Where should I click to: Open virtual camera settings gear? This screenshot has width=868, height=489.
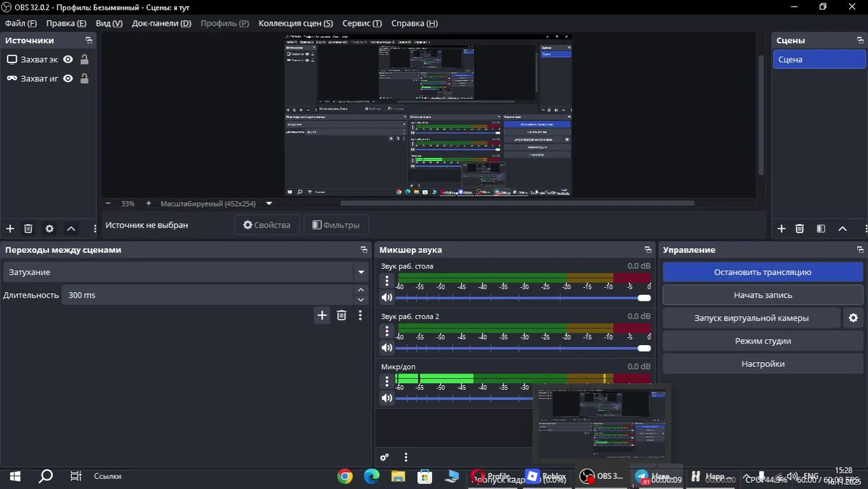[x=853, y=318]
